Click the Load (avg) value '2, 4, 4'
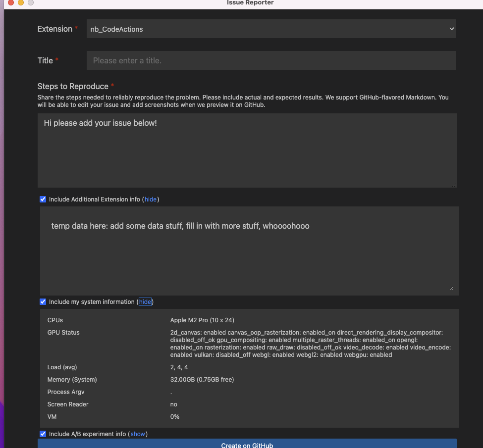Image resolution: width=483 pixels, height=448 pixels. pyautogui.click(x=179, y=367)
